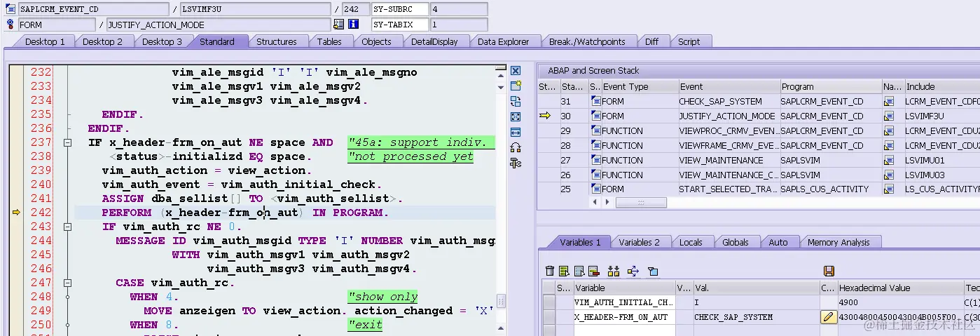Image resolution: width=980 pixels, height=336 pixels.
Task: Select row selector for X_HEADER-FRM_ON_AUT variable
Action: click(x=549, y=317)
